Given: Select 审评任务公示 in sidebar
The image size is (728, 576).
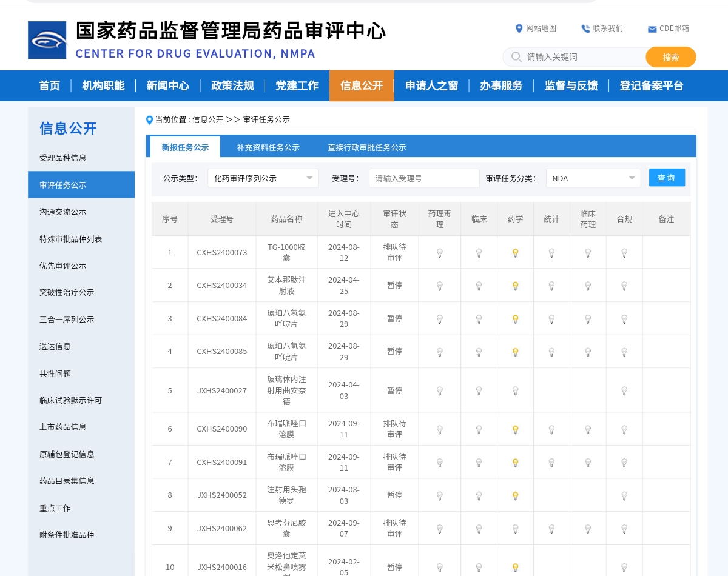Looking at the screenshot, I should pos(81,185).
